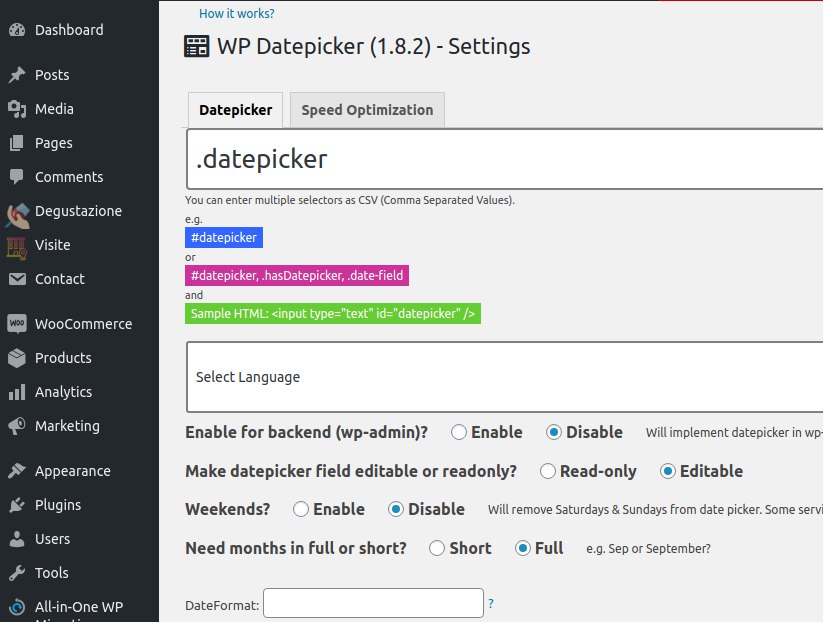823x622 pixels.
Task: Switch to the Speed Optimization tab
Action: 367,110
